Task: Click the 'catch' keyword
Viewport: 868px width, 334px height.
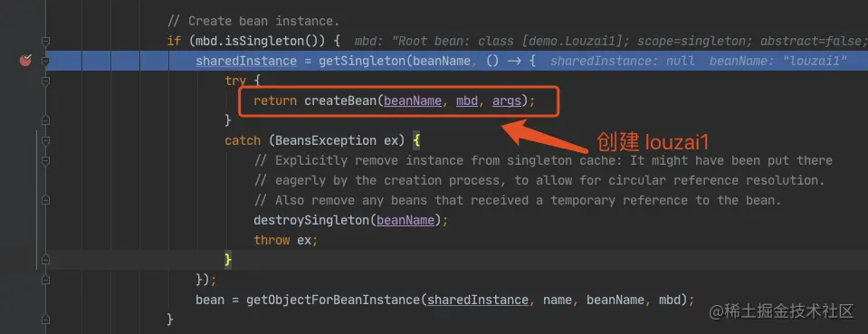Action: tap(243, 140)
